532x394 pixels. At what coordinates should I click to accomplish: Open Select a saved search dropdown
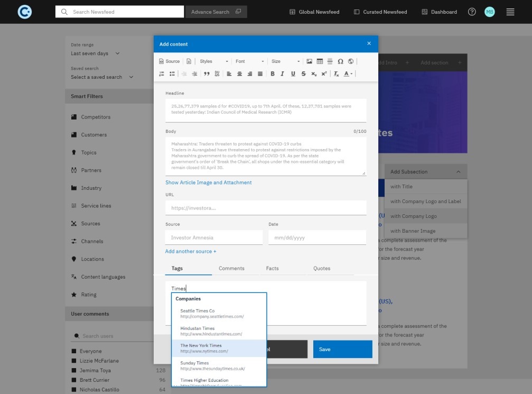[102, 77]
